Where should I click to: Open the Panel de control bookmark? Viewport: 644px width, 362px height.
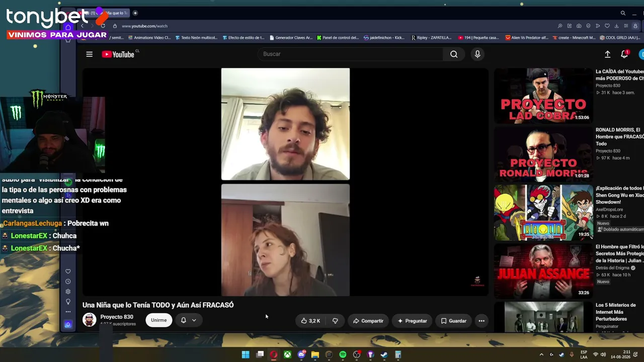pos(338,38)
